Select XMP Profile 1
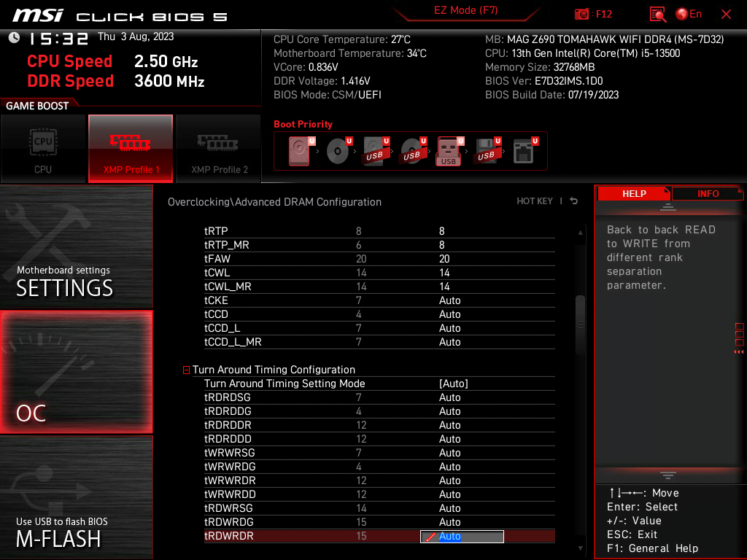 (x=131, y=149)
